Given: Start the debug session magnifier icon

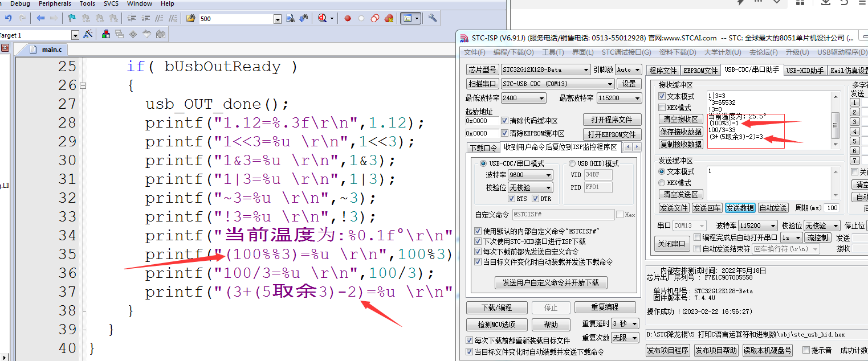Looking at the screenshot, I should 322,18.
